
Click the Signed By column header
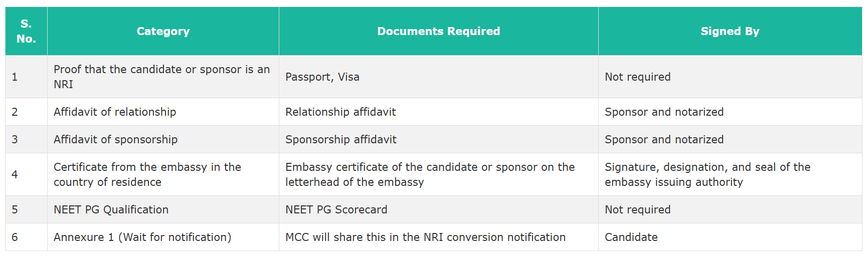(x=730, y=31)
